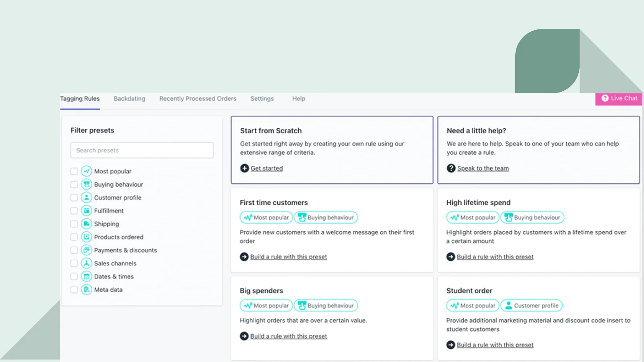Open the Live Chat button

pos(619,98)
